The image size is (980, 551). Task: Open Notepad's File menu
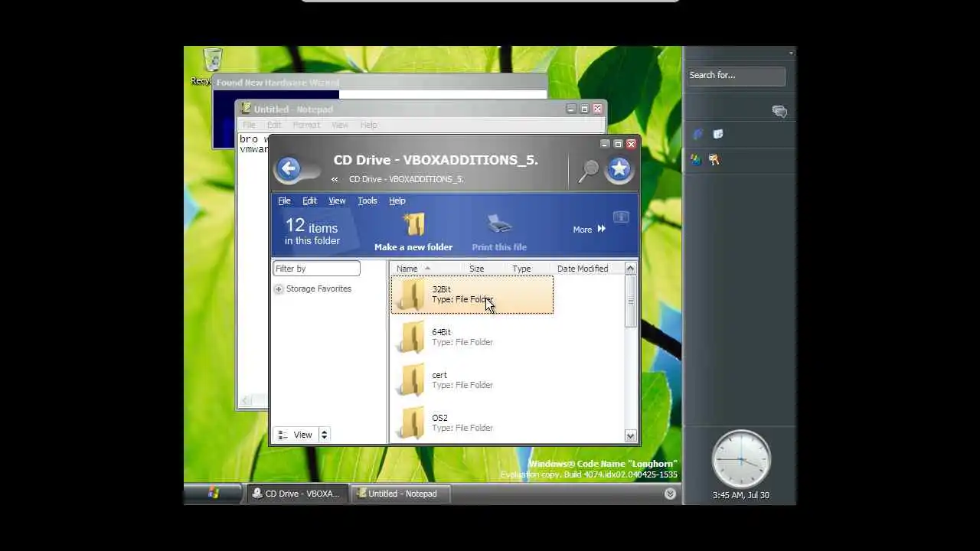pyautogui.click(x=249, y=125)
